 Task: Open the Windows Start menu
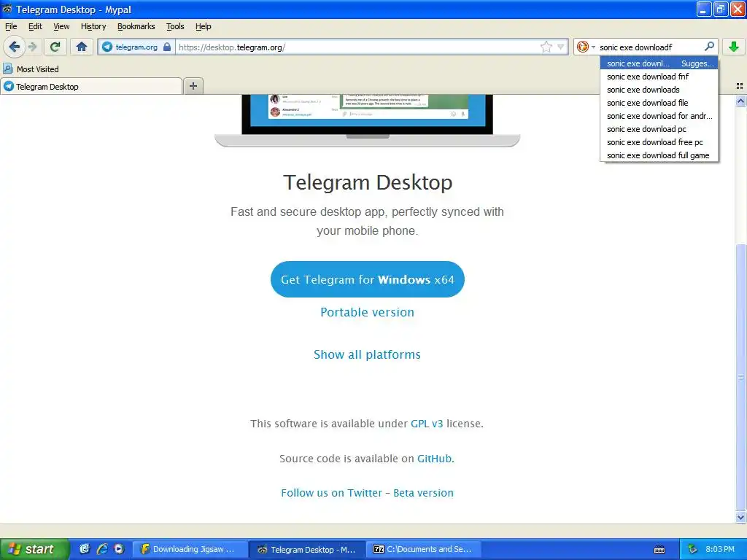(x=34, y=549)
